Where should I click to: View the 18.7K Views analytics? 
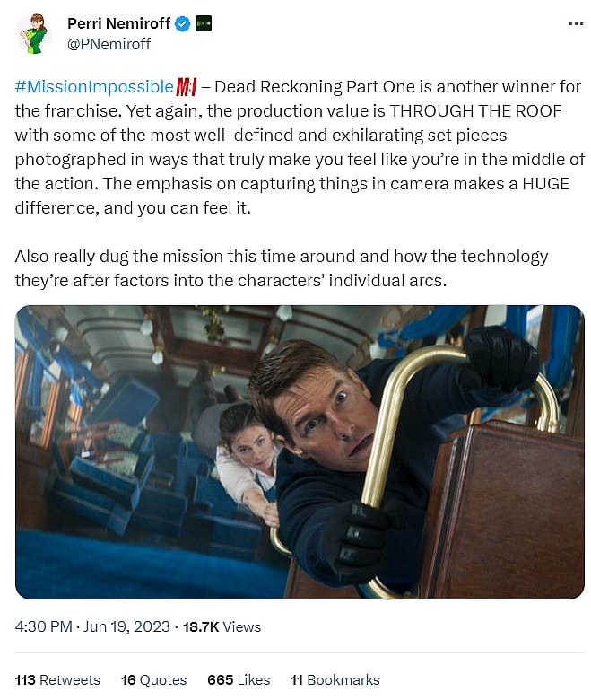pyautogui.click(x=222, y=626)
